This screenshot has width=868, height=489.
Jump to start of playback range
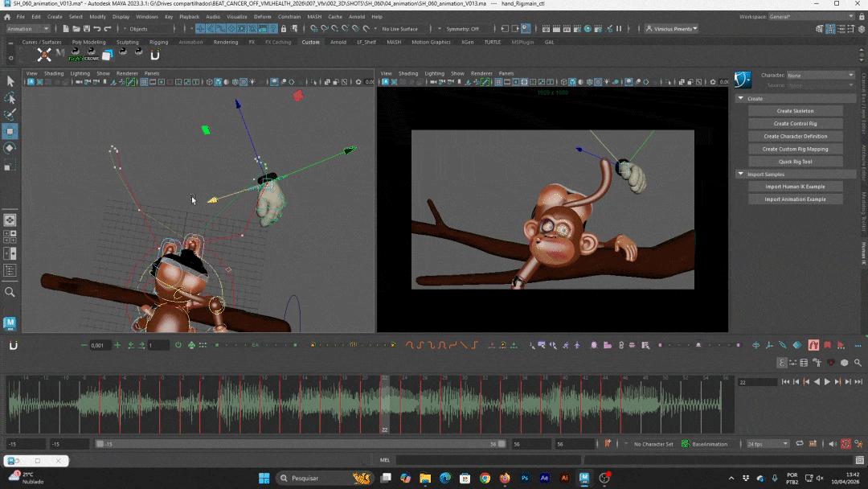click(787, 382)
